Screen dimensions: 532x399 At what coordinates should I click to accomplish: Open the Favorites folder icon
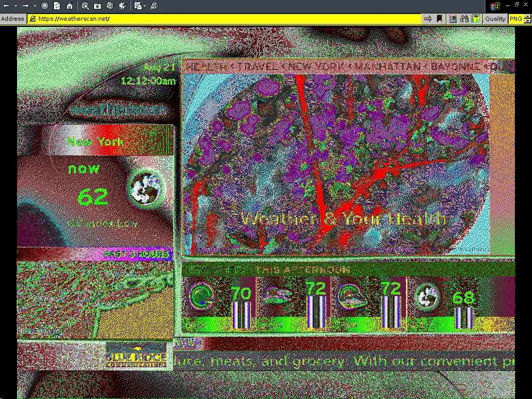coord(97,6)
